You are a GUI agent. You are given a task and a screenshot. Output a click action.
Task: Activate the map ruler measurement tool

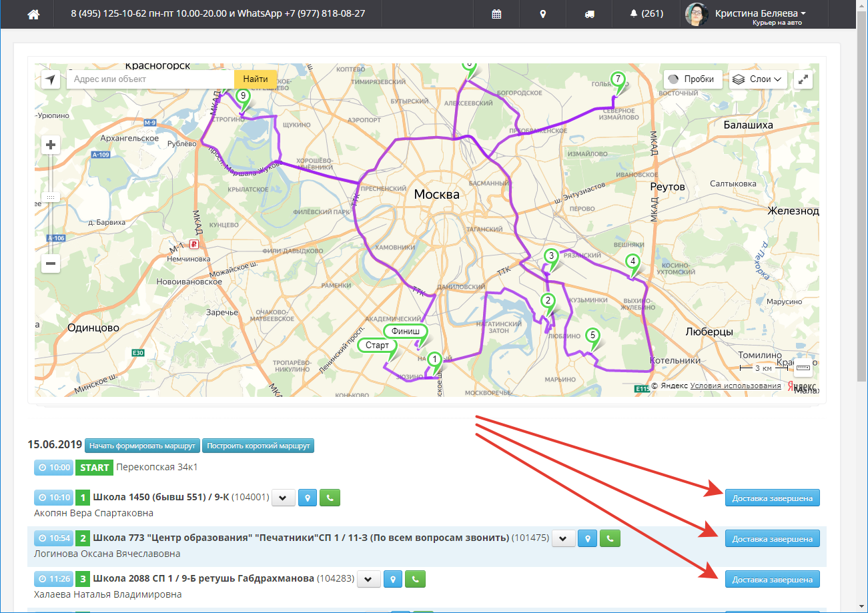[x=803, y=368]
